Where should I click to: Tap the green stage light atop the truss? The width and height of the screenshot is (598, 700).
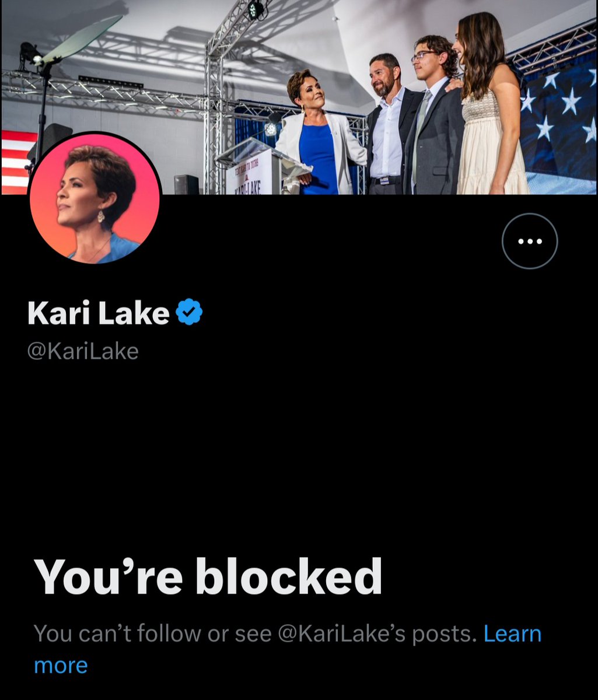click(x=256, y=10)
